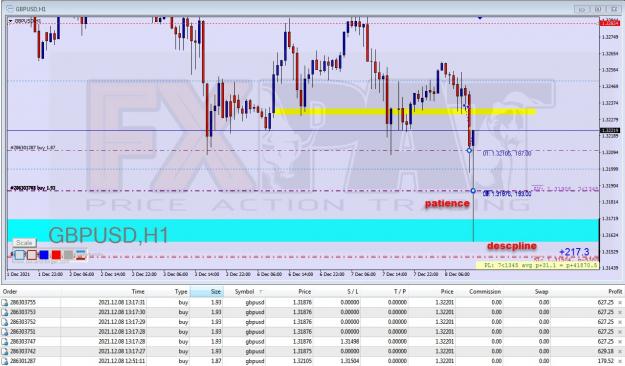Image resolution: width=625 pixels, height=366 pixels.
Task: Close order 286303742 with its x button
Action: point(620,352)
